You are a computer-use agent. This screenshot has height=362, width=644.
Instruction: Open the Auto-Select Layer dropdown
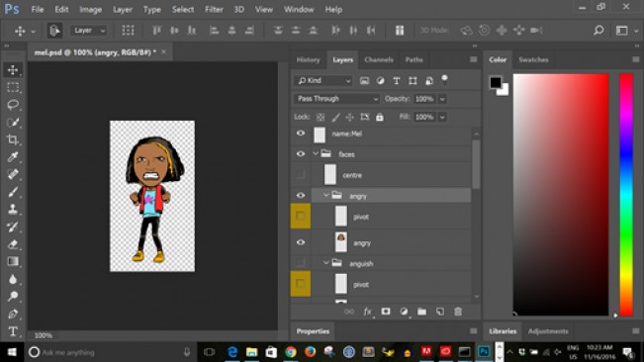click(89, 31)
